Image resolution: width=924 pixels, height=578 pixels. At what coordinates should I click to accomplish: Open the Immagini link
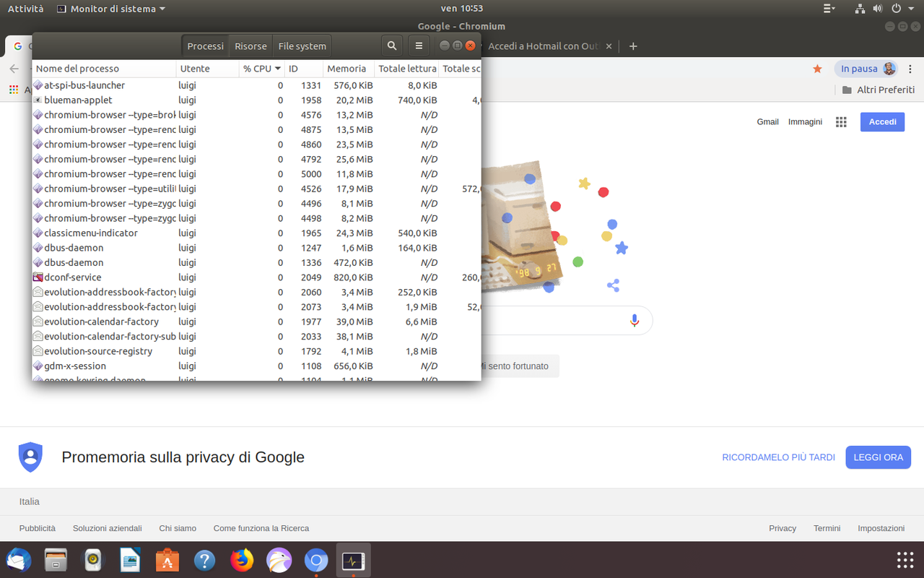(x=805, y=122)
